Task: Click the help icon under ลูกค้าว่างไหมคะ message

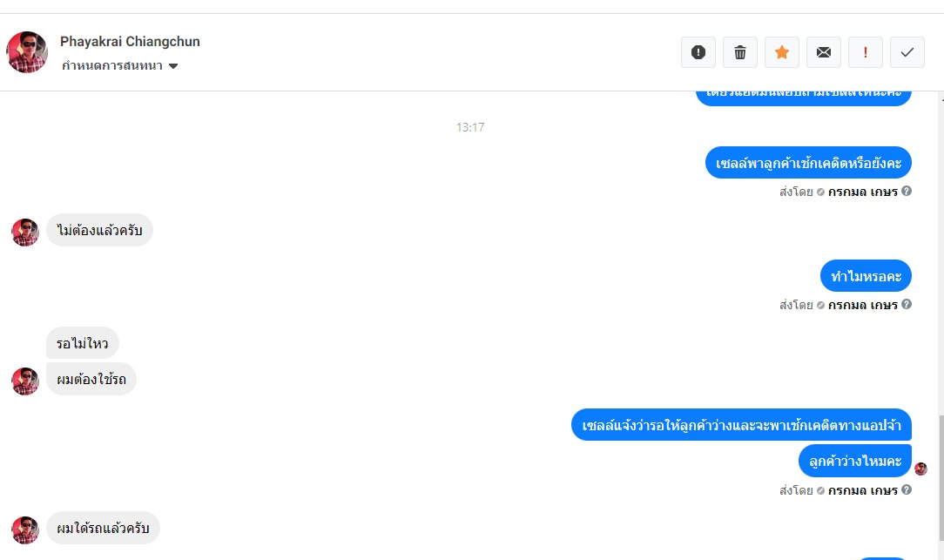Action: pos(907,490)
